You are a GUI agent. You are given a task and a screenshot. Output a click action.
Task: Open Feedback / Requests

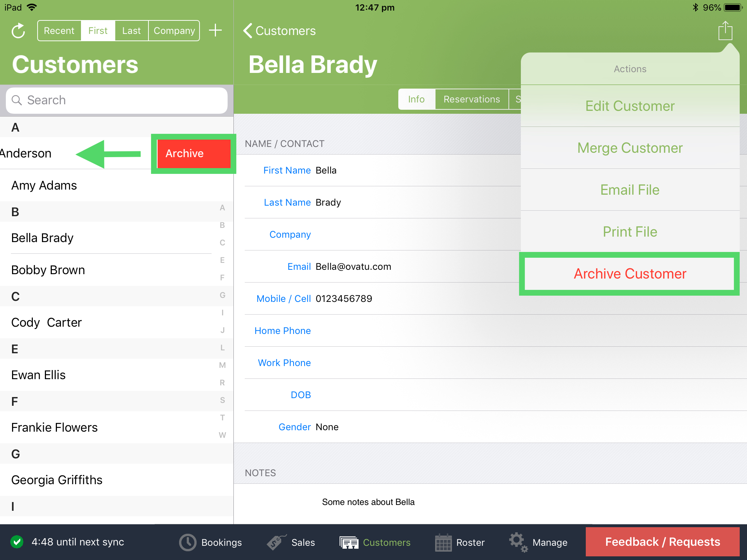(x=662, y=542)
